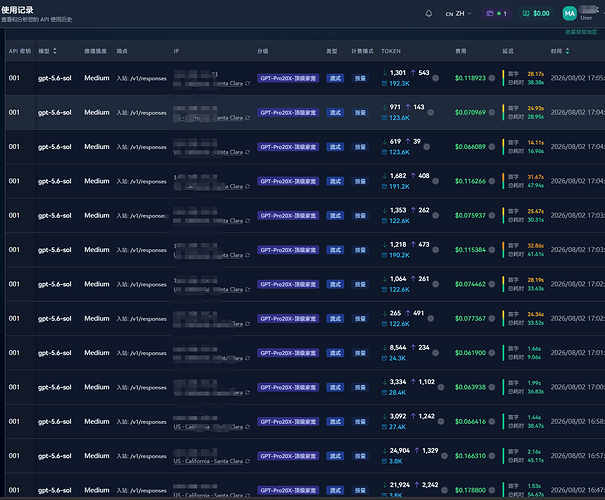605x500 pixels.
Task: Click the green batch fetch region link
Action: (581, 32)
